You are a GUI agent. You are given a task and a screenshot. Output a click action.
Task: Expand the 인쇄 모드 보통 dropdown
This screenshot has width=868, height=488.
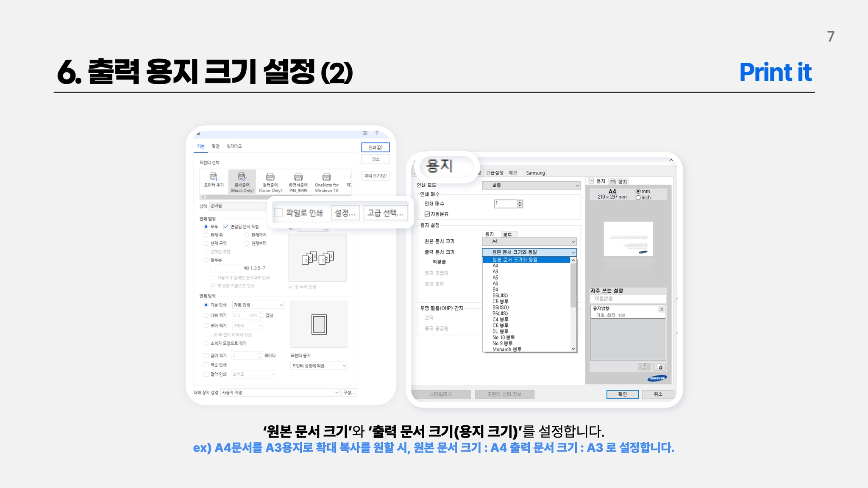[531, 186]
